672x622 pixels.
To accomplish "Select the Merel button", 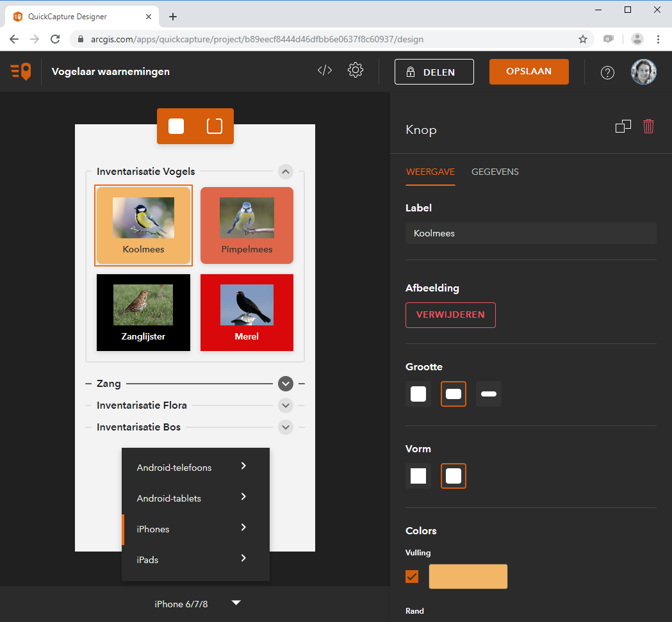I will 247,313.
